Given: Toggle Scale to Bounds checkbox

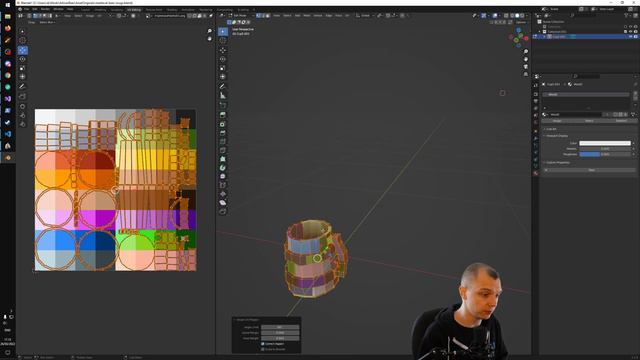Looking at the screenshot, I should click(263, 349).
